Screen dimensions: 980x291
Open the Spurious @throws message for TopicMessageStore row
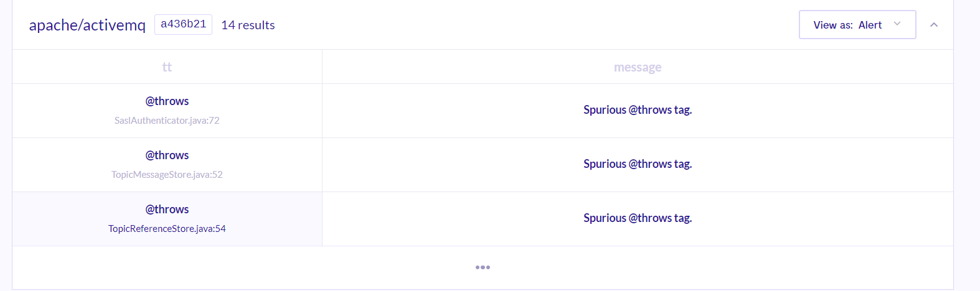click(x=638, y=164)
